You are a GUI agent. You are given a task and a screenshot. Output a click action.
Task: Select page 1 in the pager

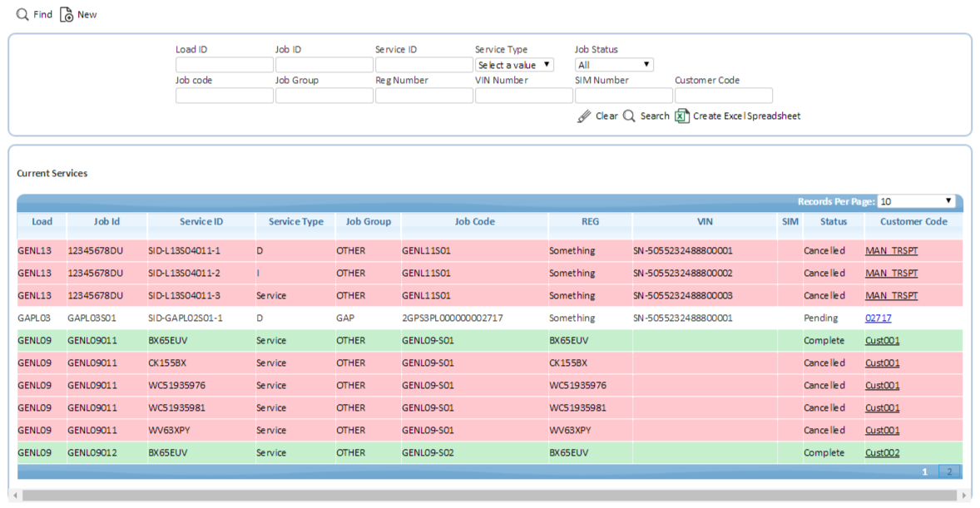coord(924,471)
